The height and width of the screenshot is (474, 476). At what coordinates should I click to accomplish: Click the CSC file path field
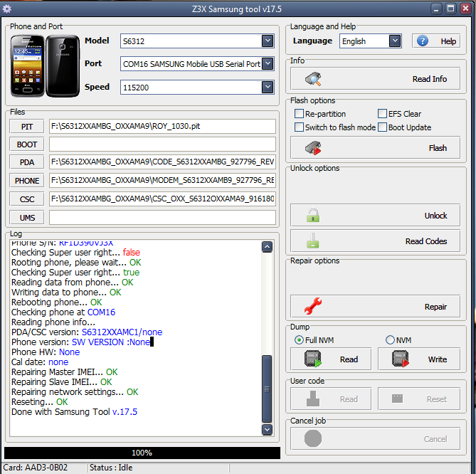pyautogui.click(x=162, y=199)
